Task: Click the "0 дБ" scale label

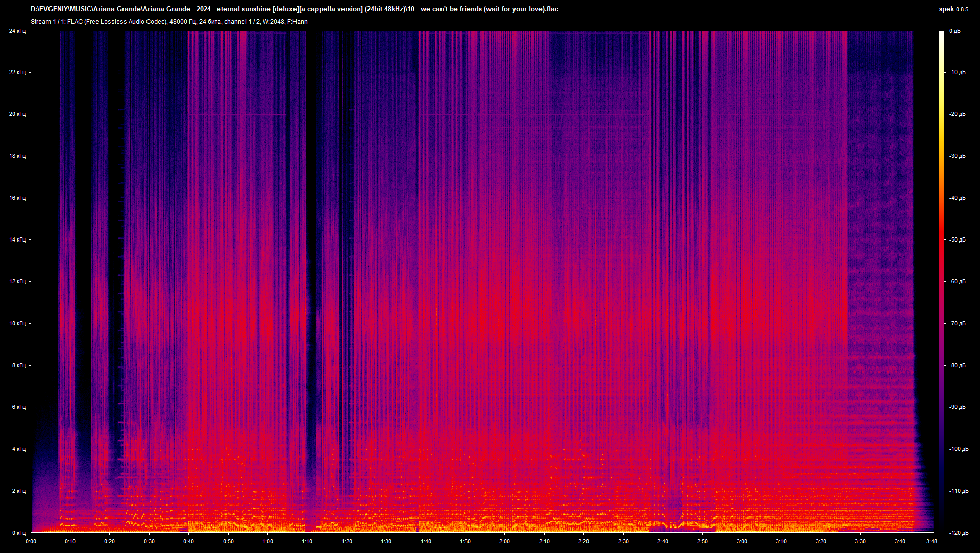Action: (x=956, y=31)
